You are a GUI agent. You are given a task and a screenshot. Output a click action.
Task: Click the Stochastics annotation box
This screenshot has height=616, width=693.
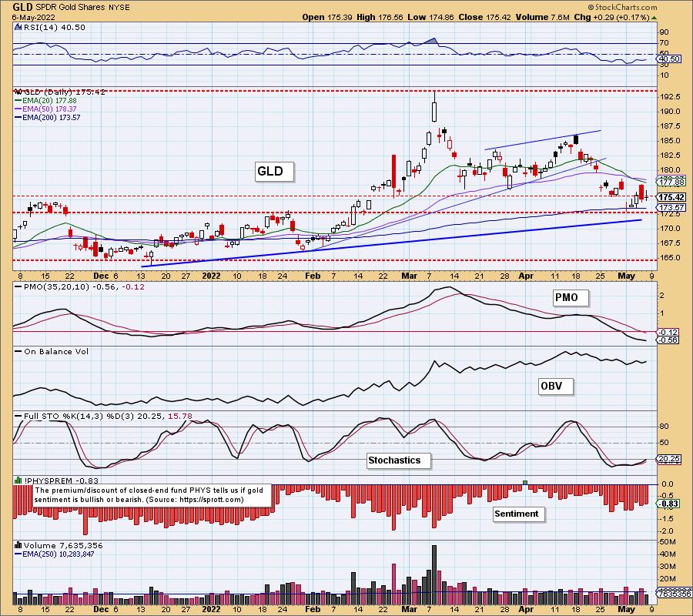click(x=398, y=460)
